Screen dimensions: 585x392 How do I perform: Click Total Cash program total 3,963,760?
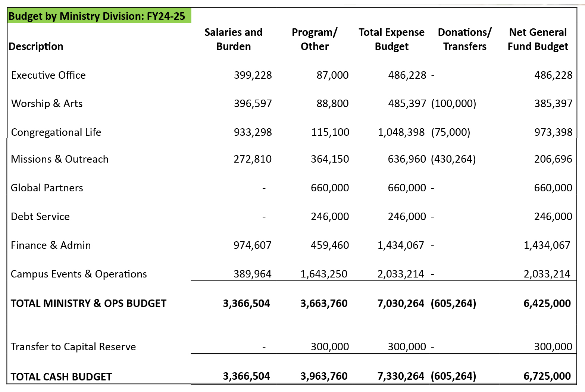[324, 376]
